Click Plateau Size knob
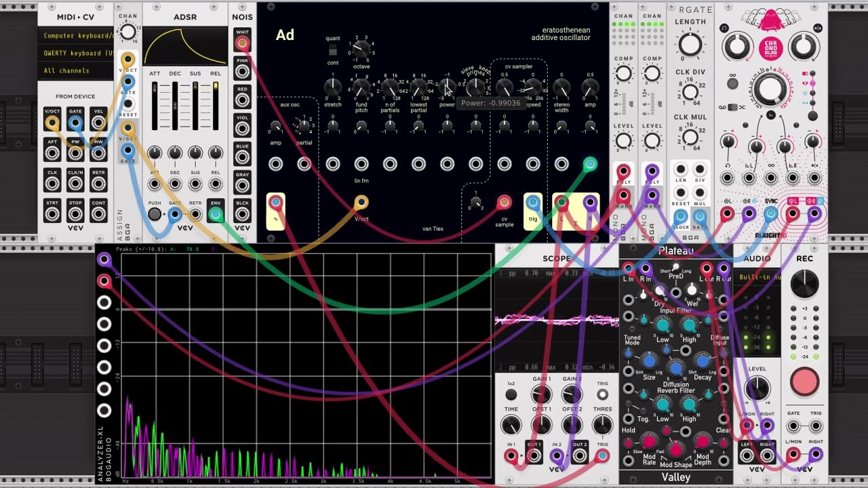Image resolution: width=868 pixels, height=488 pixels. coord(650,362)
